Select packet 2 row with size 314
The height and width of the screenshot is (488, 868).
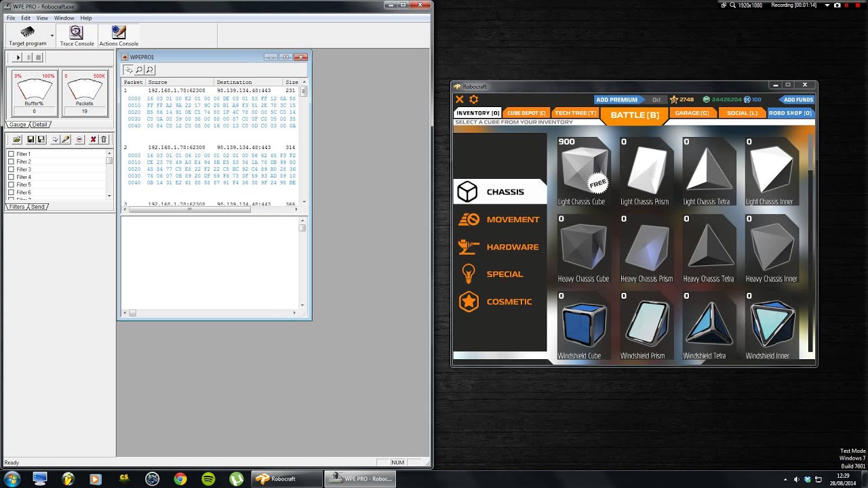209,147
